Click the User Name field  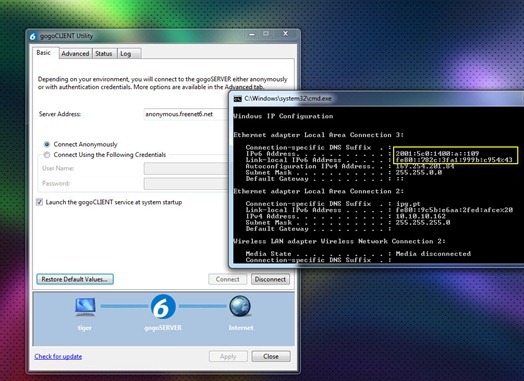186,168
